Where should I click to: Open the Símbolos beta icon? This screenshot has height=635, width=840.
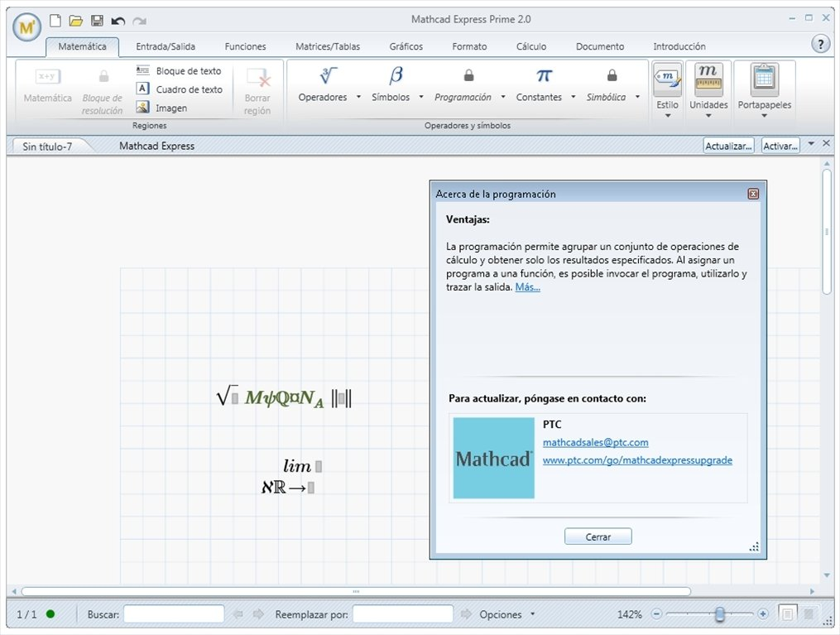click(396, 75)
